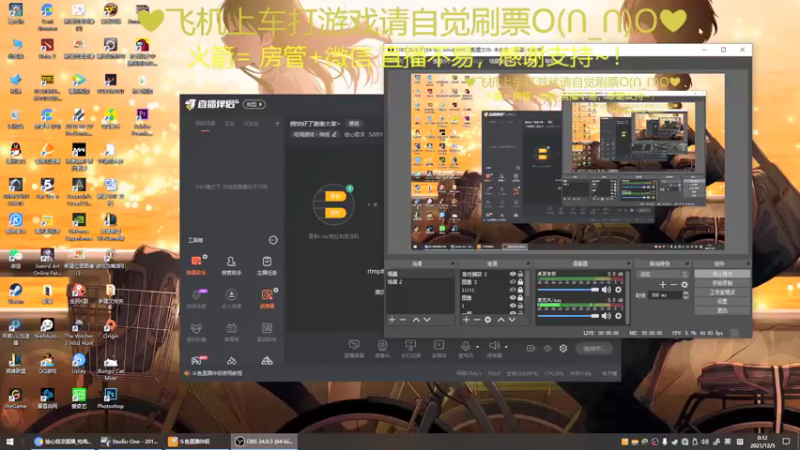The height and width of the screenshot is (450, 800).
Task: Remove scene transition in OBS
Action: tap(673, 285)
